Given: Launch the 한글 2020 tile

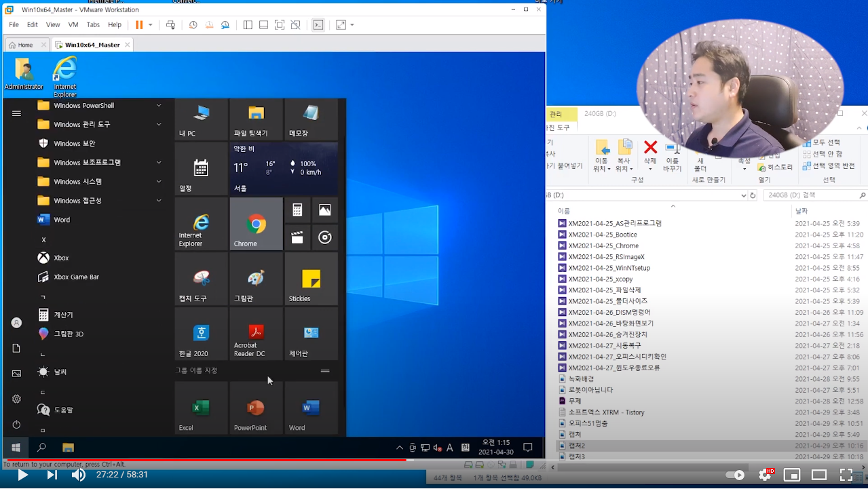Looking at the screenshot, I should tap(201, 334).
